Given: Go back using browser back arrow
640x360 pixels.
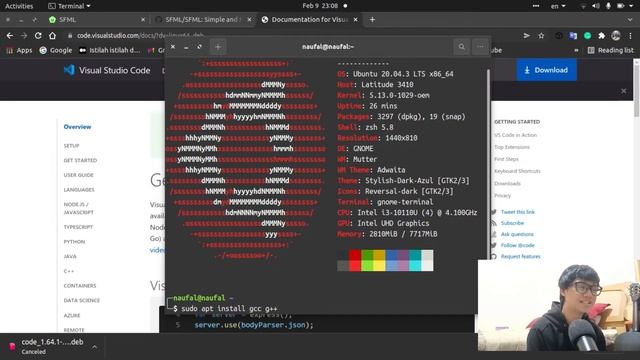Looking at the screenshot, I should [10, 36].
